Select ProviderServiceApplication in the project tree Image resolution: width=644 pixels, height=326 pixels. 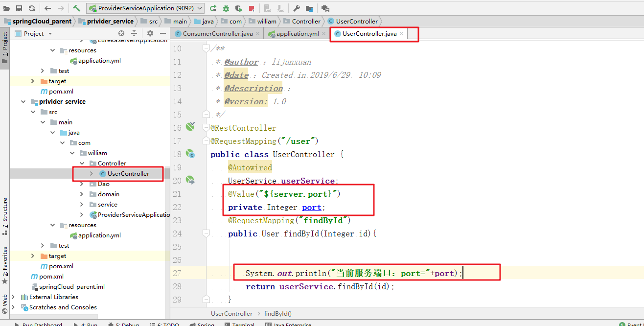coord(130,214)
